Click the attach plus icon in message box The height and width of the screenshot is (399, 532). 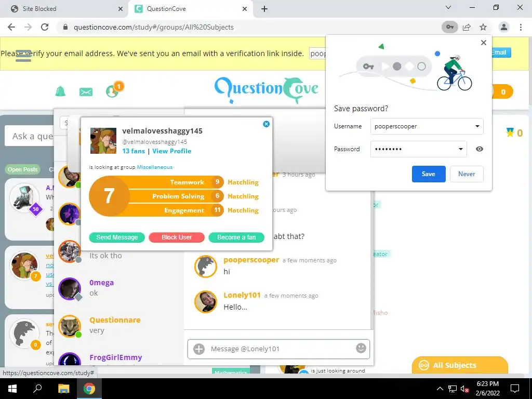coord(199,349)
